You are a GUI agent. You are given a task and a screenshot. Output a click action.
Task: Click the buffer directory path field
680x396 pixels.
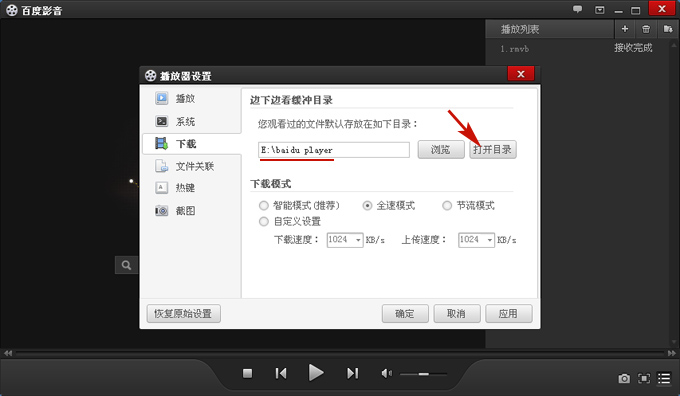333,150
